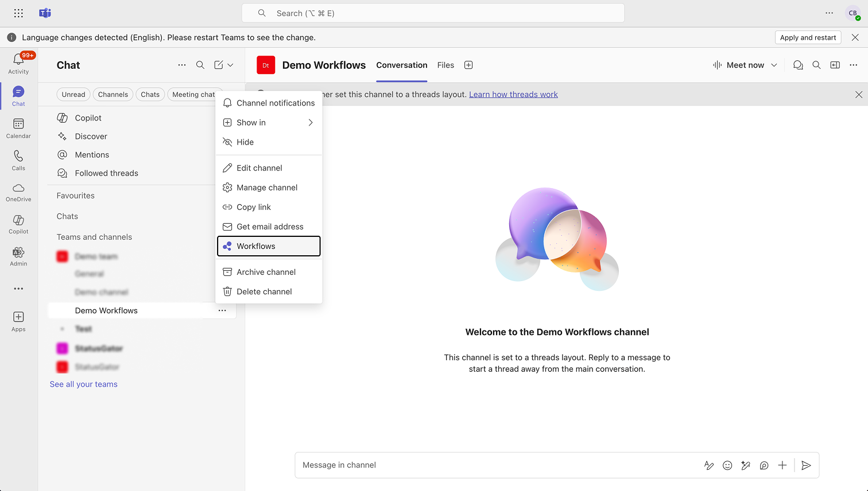Open Calls in the left rail
The width and height of the screenshot is (868, 491).
point(18,161)
